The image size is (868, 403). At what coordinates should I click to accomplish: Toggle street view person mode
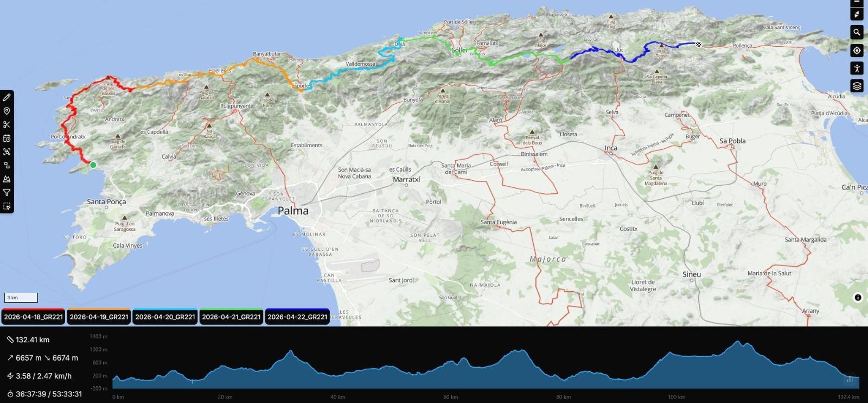857,68
